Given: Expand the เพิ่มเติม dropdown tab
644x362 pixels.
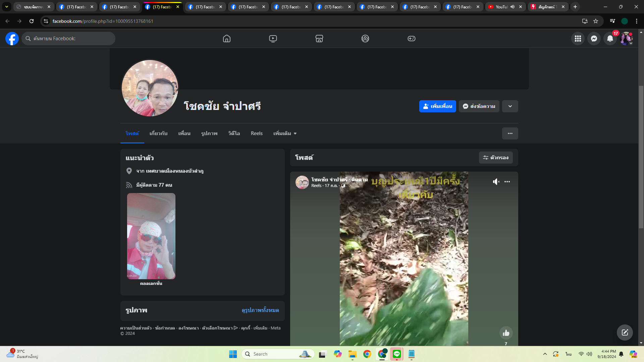Looking at the screenshot, I should (285, 133).
